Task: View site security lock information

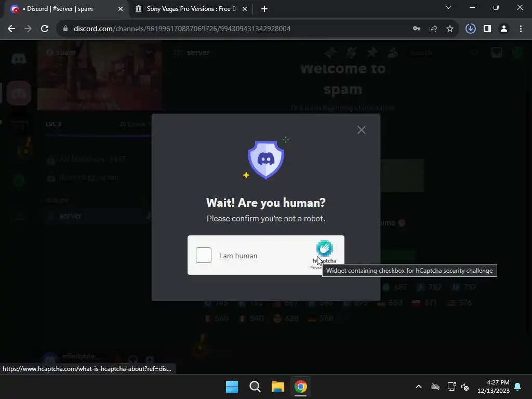Action: pyautogui.click(x=65, y=29)
